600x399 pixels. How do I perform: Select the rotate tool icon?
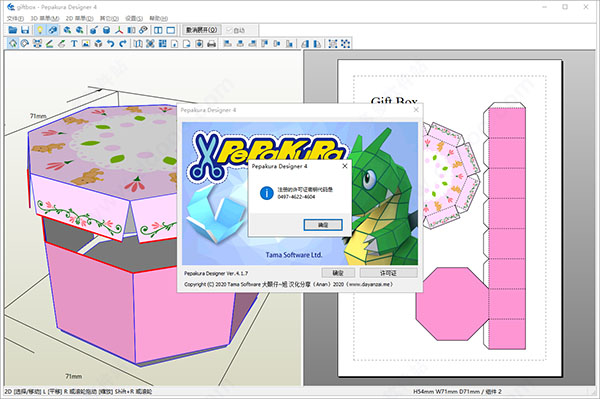click(x=25, y=44)
